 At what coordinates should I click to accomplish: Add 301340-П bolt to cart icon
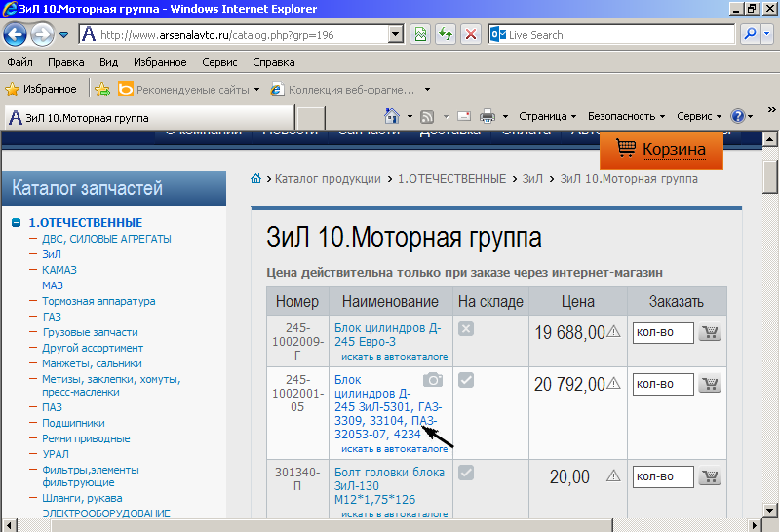711,476
